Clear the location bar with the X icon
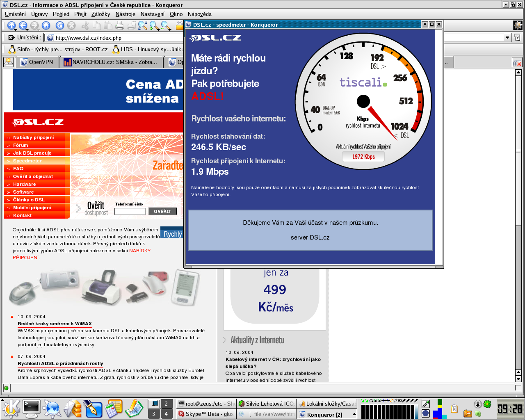 pyautogui.click(x=11, y=37)
